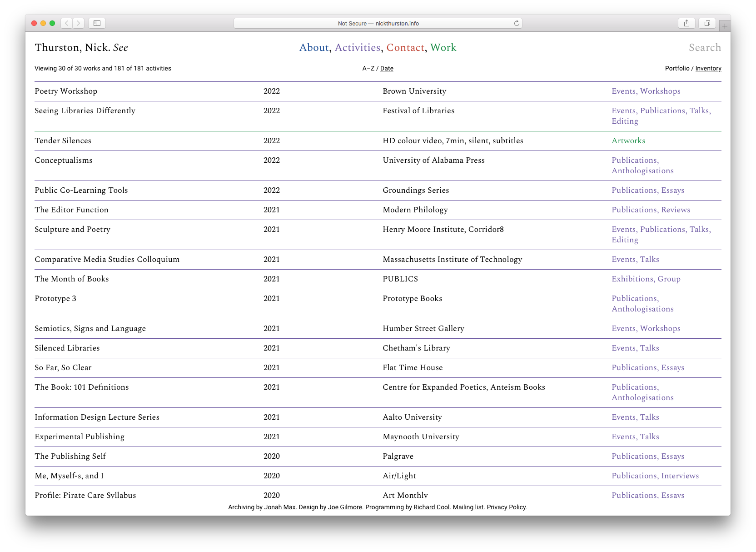
Task: Open the About navigation link
Action: click(x=314, y=48)
